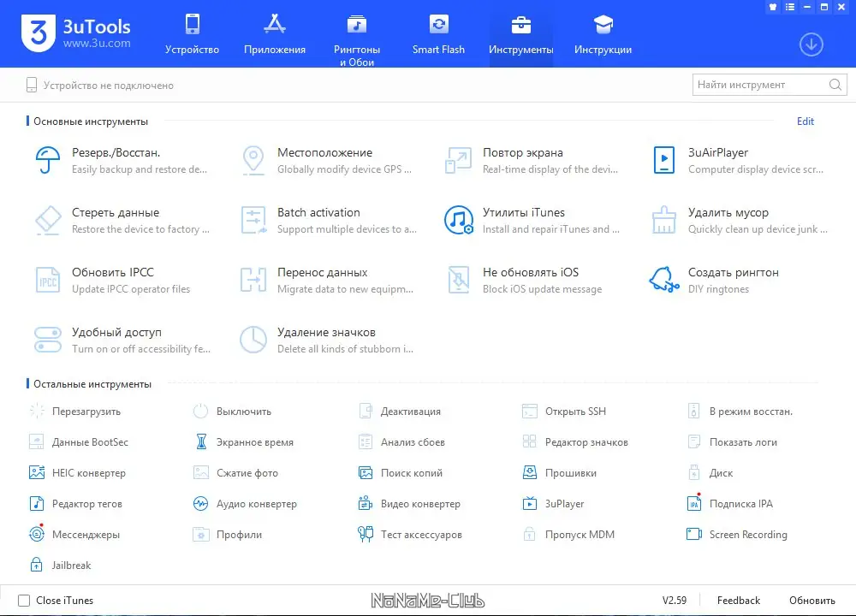
Task: Click the Прошивки firmware icon
Action: click(x=530, y=472)
